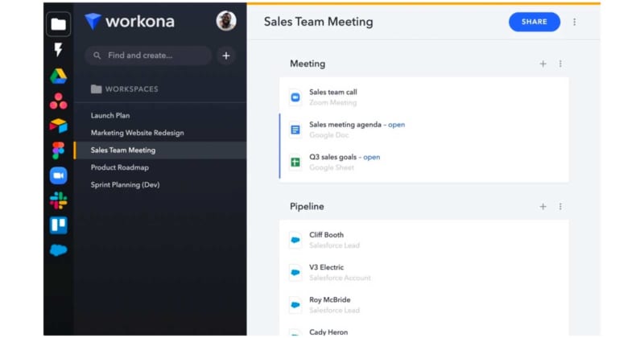Click Salesforce icon beside Cliff Booth
644x338 pixels.
tap(295, 240)
